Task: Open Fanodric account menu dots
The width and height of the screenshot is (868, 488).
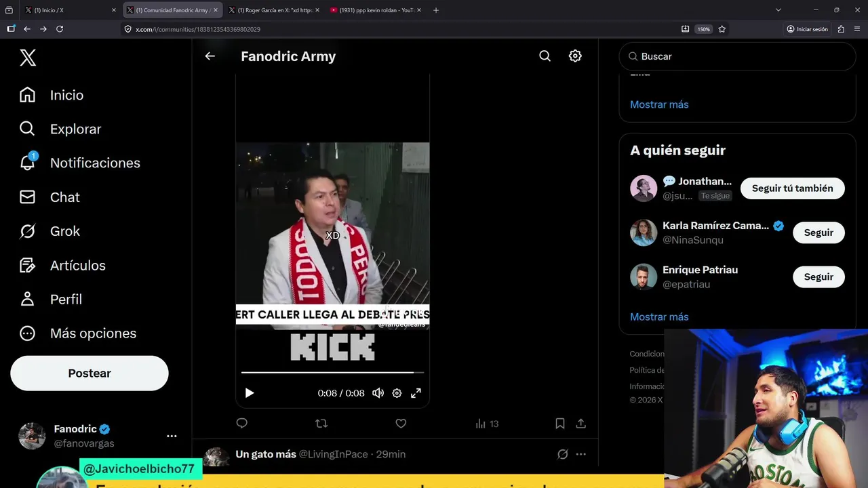Action: pyautogui.click(x=172, y=436)
